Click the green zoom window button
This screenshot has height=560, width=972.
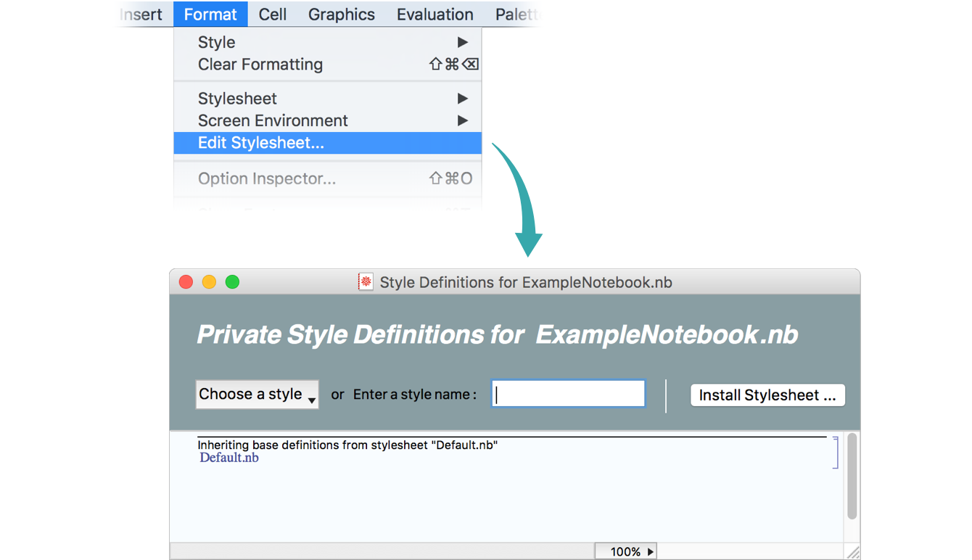tap(232, 282)
